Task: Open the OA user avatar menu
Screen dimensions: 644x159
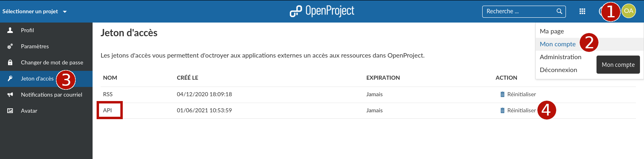Action: [628, 11]
